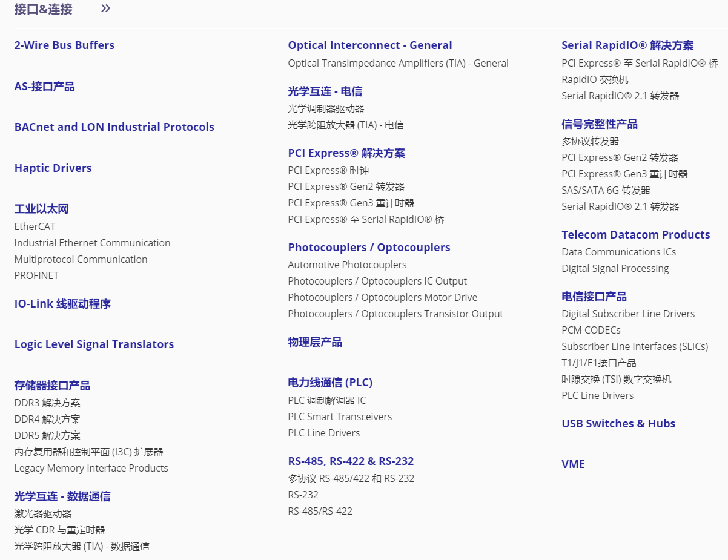This screenshot has height=560, width=728.
Task: Select the standalone RS-232 link
Action: 303,495
